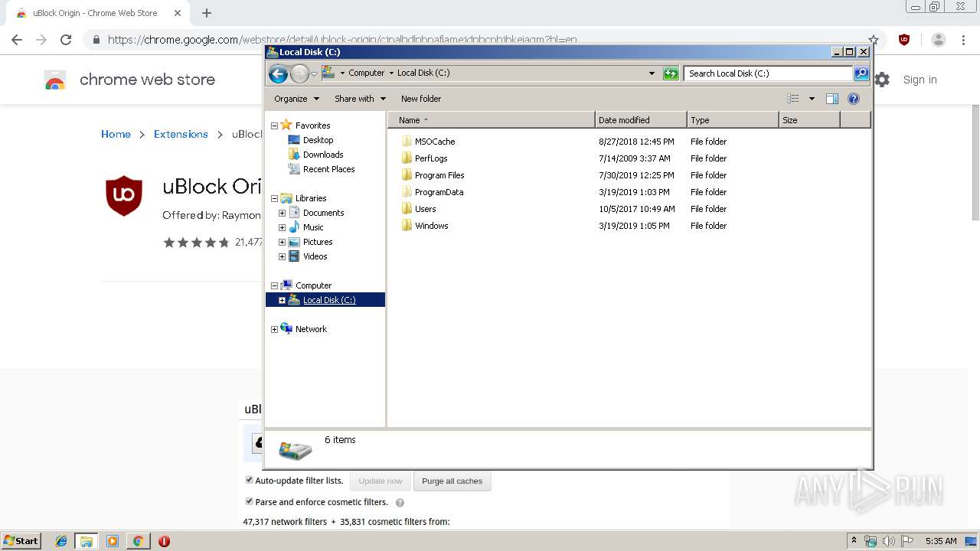Click the Windows Start button

(21, 541)
